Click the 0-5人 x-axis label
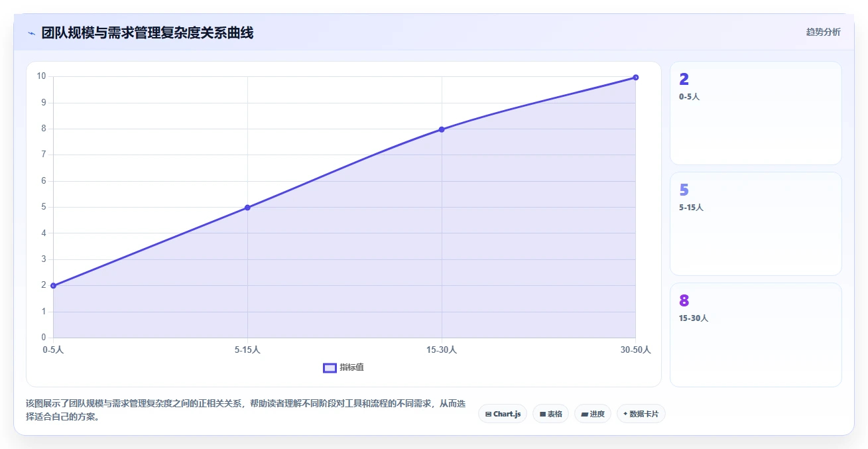The height and width of the screenshot is (449, 868). [53, 350]
